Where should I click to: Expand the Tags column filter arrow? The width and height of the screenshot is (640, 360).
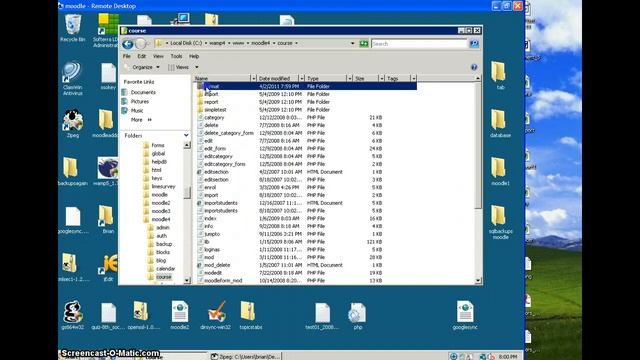[413, 78]
